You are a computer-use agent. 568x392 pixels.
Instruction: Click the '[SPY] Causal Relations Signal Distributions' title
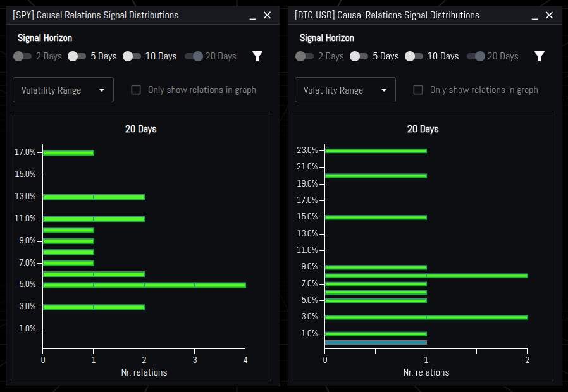pos(96,15)
